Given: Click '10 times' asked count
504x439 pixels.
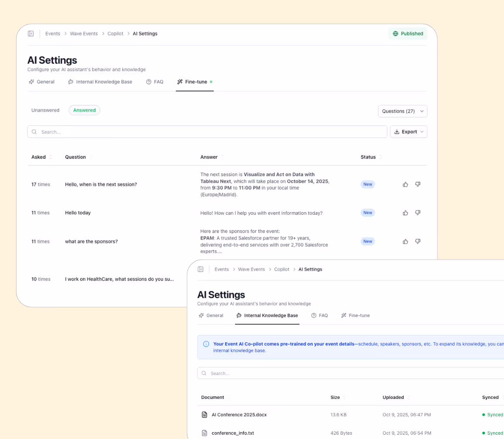Looking at the screenshot, I should 41,279.
